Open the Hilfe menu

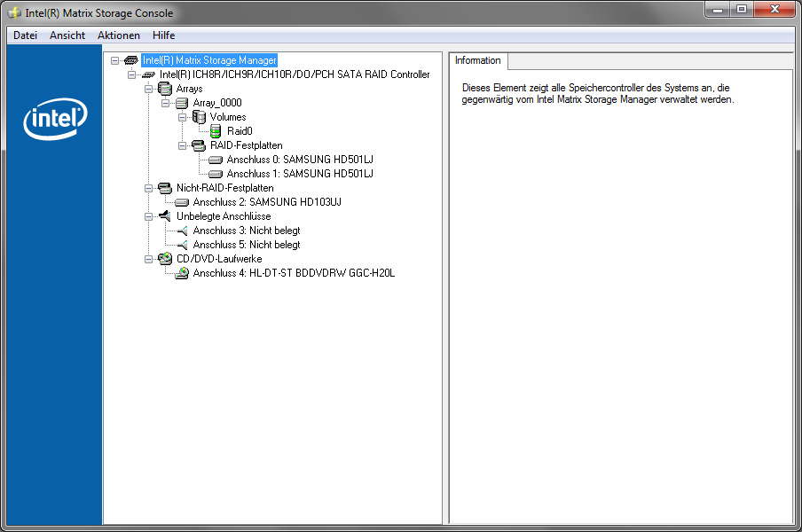[163, 35]
